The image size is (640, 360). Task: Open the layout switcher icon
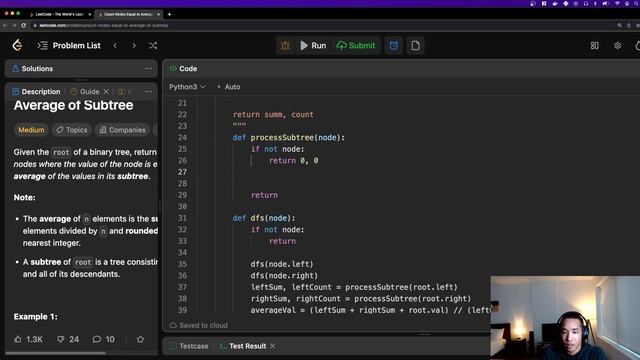594,46
